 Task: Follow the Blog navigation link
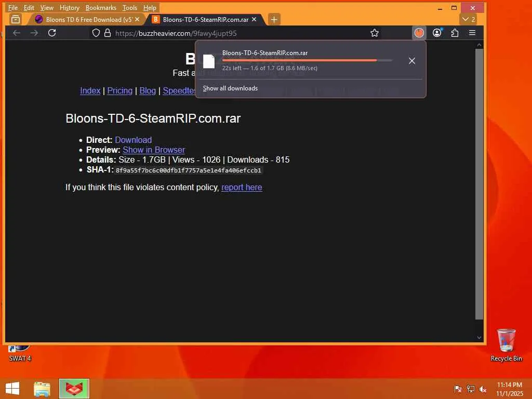pyautogui.click(x=148, y=90)
